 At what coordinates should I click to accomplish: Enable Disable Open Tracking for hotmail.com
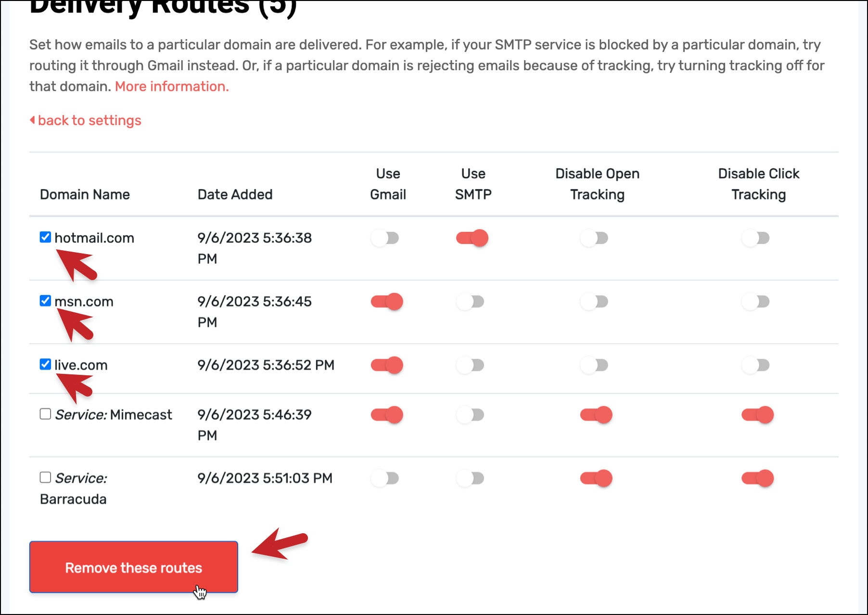[x=594, y=238]
